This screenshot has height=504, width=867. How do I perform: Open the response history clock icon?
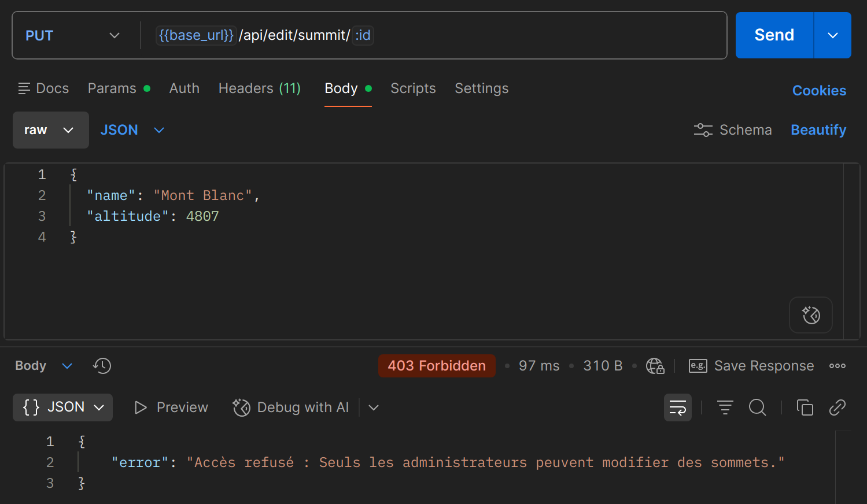[x=102, y=366]
